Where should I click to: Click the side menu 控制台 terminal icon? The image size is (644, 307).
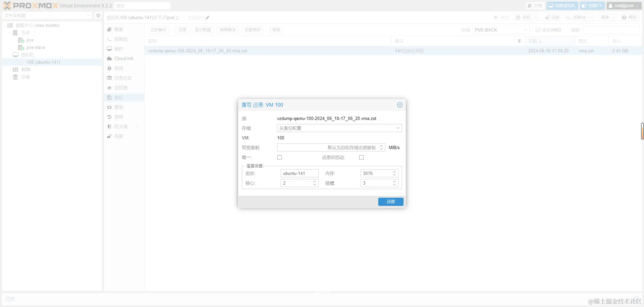(x=109, y=39)
